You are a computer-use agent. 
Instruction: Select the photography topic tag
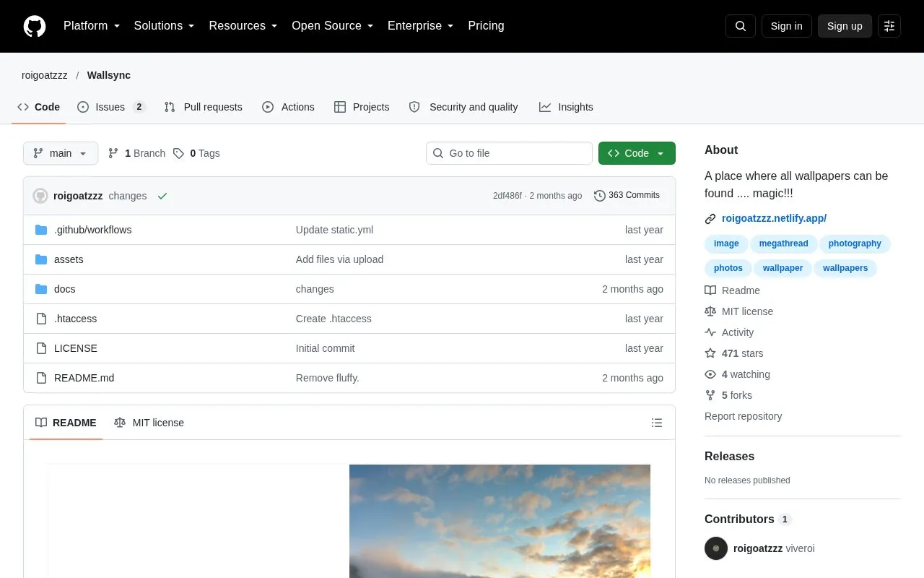coord(855,243)
